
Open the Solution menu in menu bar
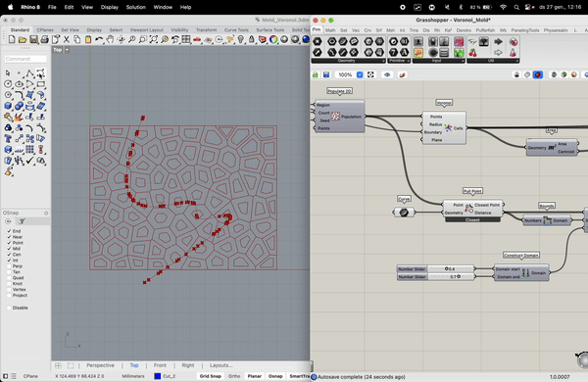[136, 7]
